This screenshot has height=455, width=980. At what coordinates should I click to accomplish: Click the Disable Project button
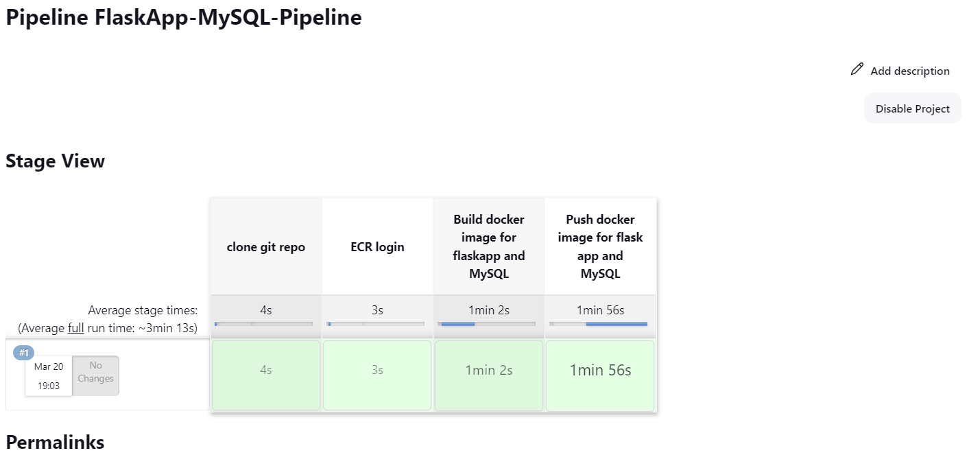[912, 108]
